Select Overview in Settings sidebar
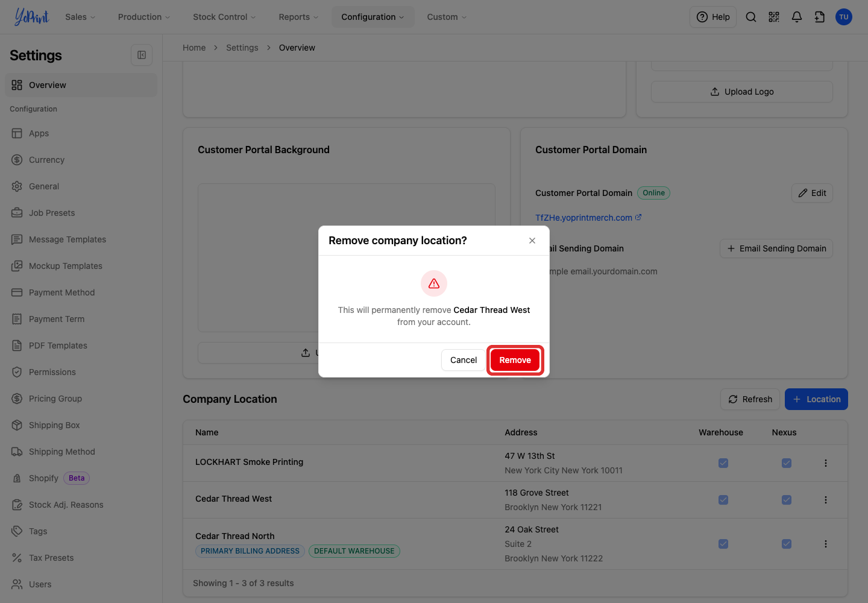This screenshot has height=603, width=868. point(81,85)
